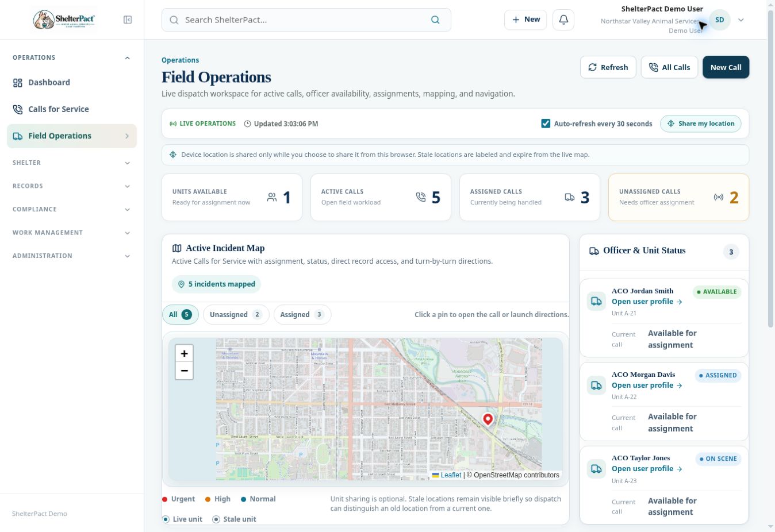Open notifications bell
775x532 pixels.
pos(563,20)
